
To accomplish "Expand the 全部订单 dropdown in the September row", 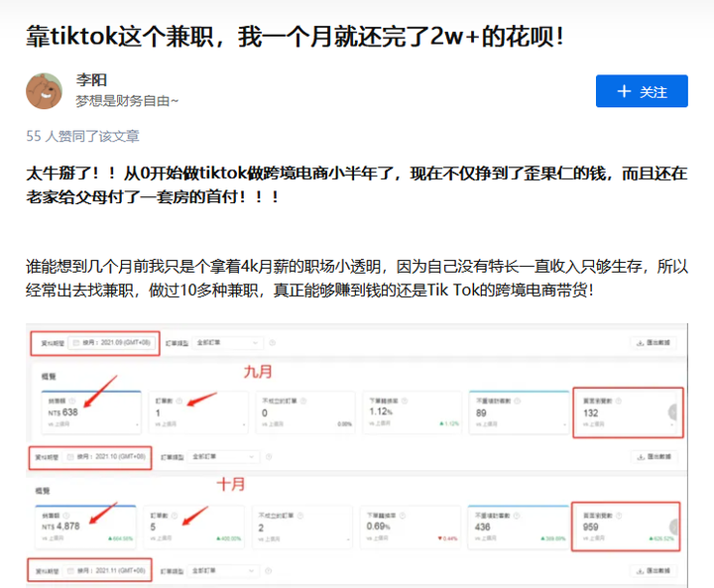I will 227,342.
